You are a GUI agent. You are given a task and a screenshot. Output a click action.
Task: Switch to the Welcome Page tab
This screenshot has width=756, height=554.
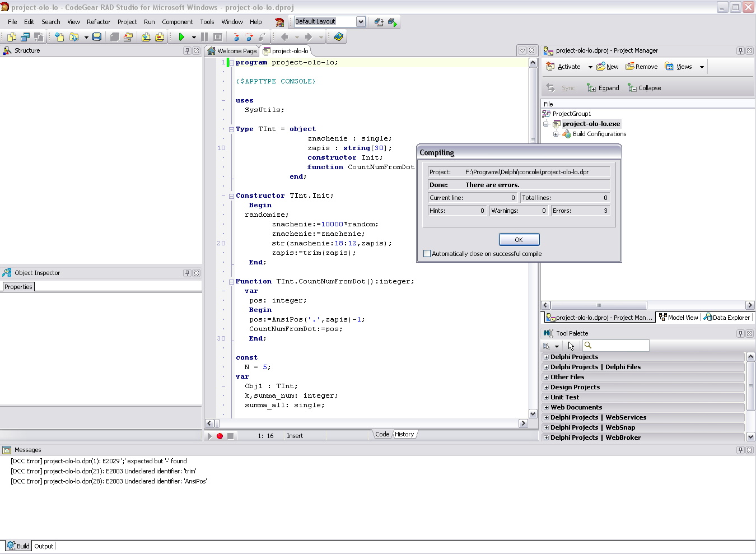pos(232,51)
